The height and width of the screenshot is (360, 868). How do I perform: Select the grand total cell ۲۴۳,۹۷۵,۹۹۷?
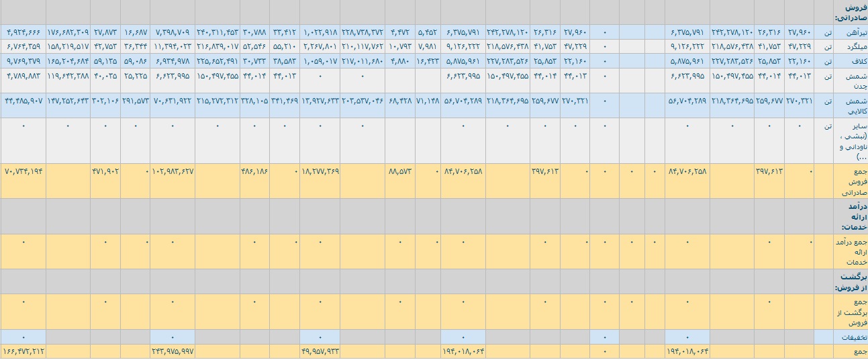(x=173, y=351)
